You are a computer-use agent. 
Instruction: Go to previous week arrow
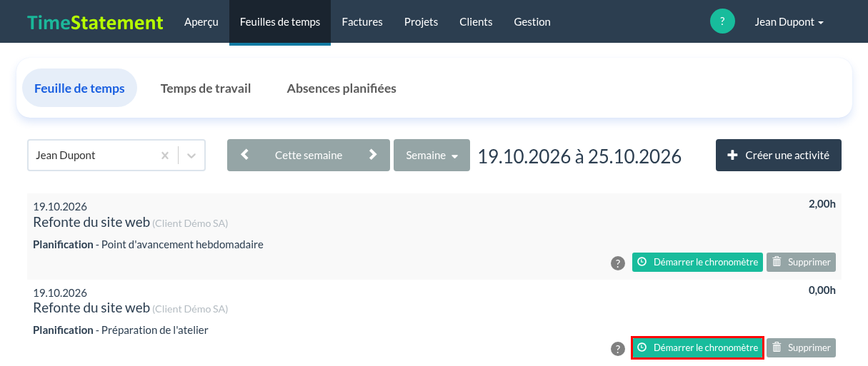coord(245,155)
